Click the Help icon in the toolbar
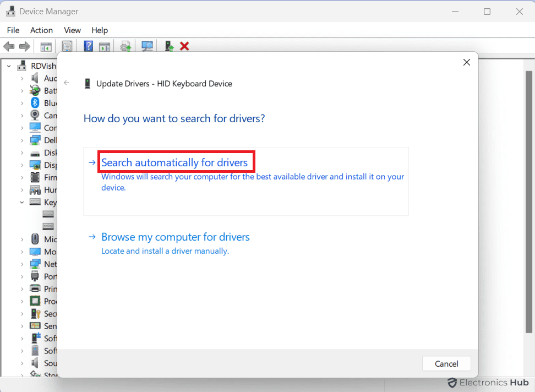Screen dimensions: 535x392 pyautogui.click(x=88, y=46)
